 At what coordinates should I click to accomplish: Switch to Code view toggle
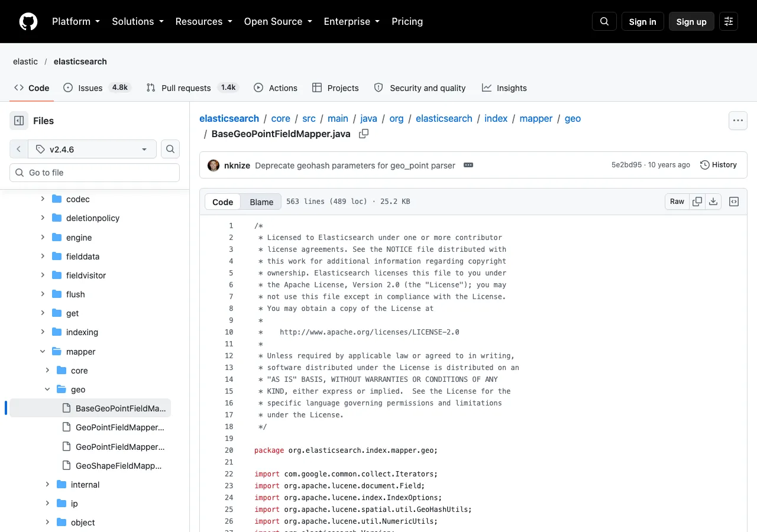[223, 202]
